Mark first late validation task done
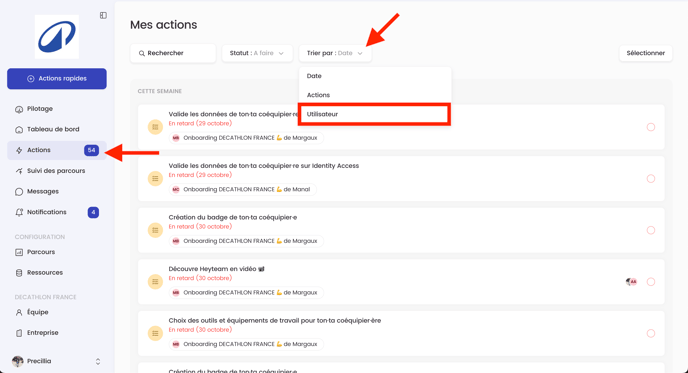This screenshot has width=688, height=373. click(x=651, y=127)
